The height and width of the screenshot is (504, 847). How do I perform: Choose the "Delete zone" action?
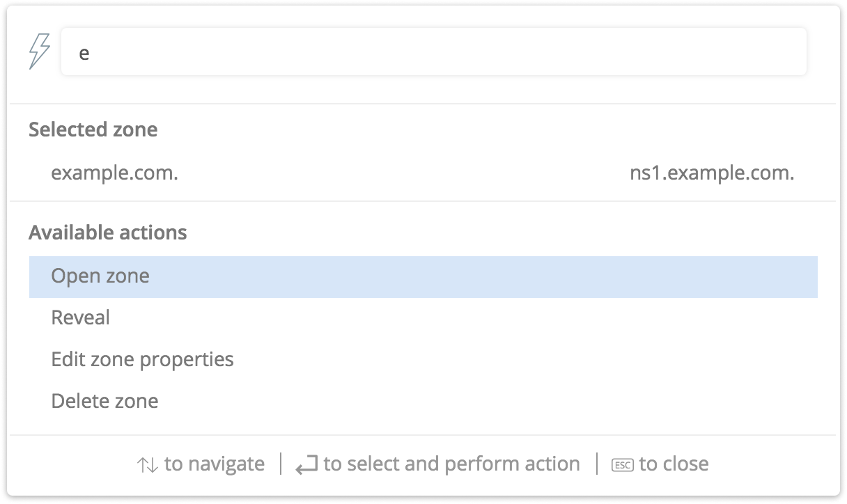[x=104, y=402]
